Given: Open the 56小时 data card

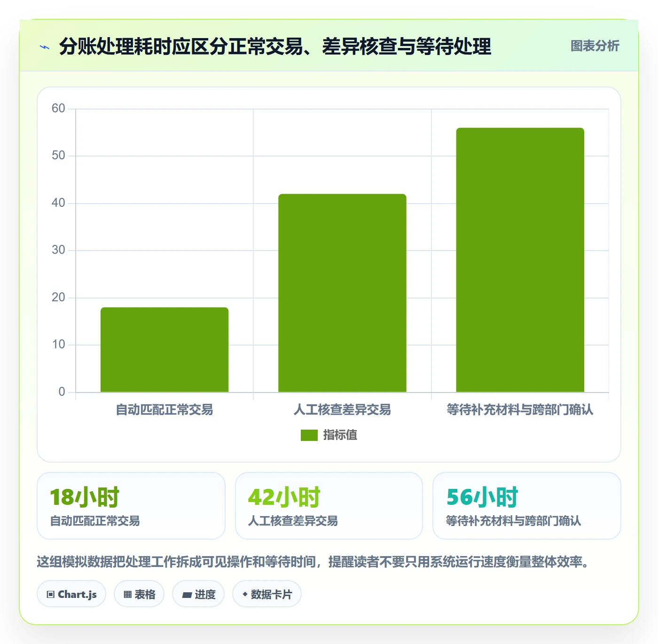Looking at the screenshot, I should click(527, 506).
